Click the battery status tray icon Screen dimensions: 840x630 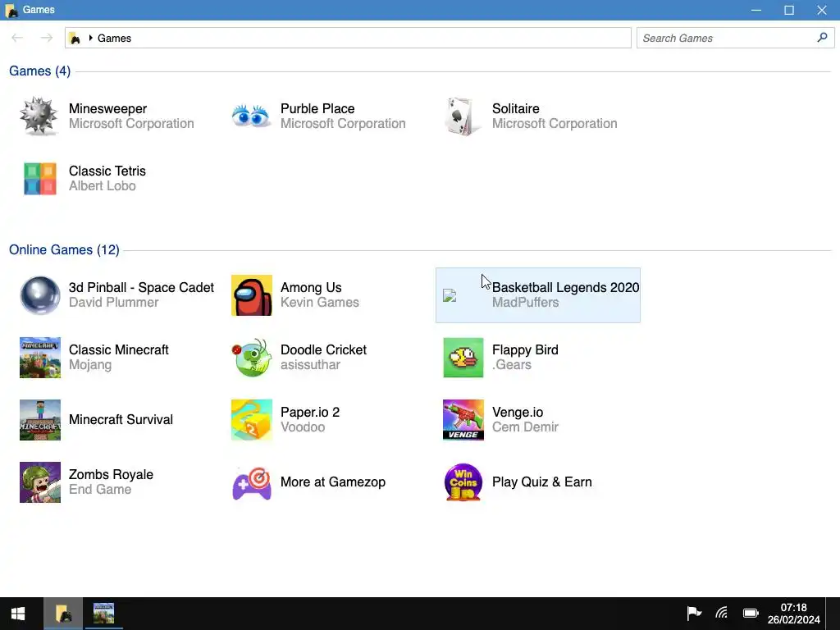(x=751, y=613)
